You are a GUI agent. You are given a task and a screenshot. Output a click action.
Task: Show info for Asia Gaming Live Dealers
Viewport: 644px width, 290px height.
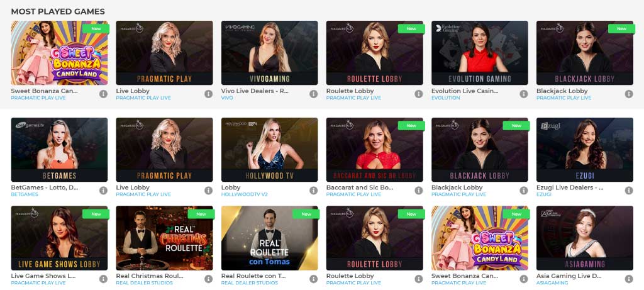[x=629, y=279]
